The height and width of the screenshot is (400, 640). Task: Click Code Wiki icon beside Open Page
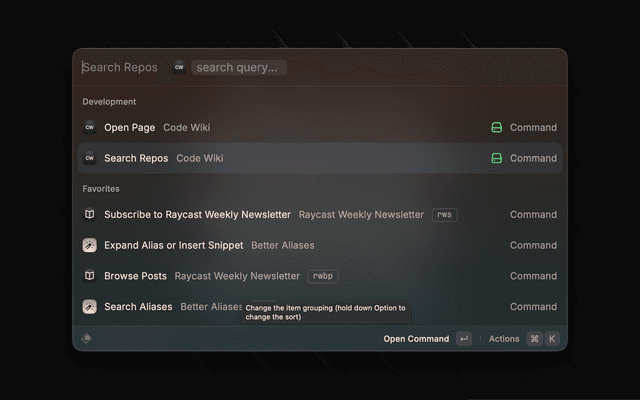point(89,127)
